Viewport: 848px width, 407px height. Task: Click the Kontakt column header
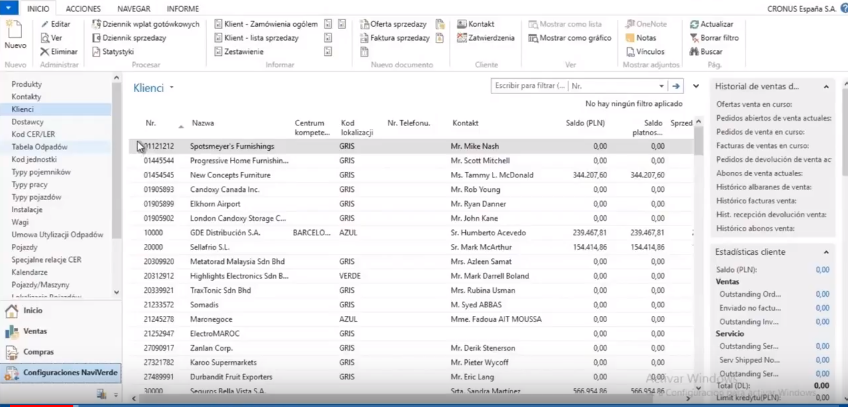coord(465,123)
